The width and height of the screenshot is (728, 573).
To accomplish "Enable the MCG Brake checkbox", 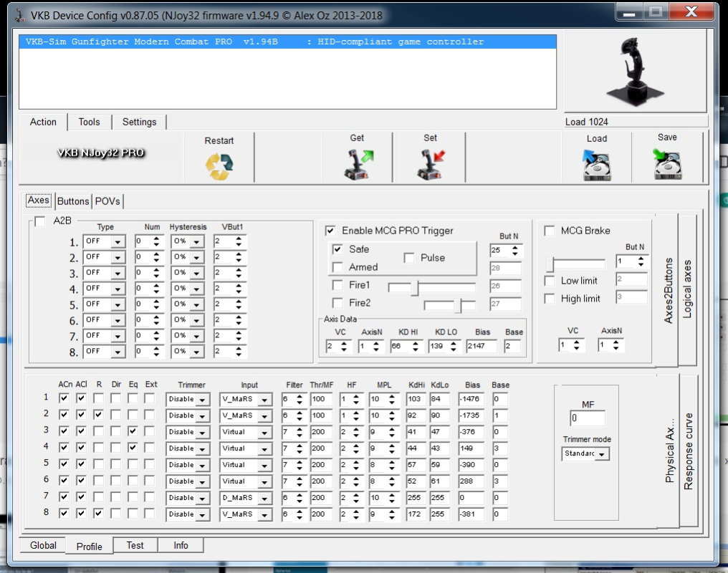I will click(x=550, y=231).
